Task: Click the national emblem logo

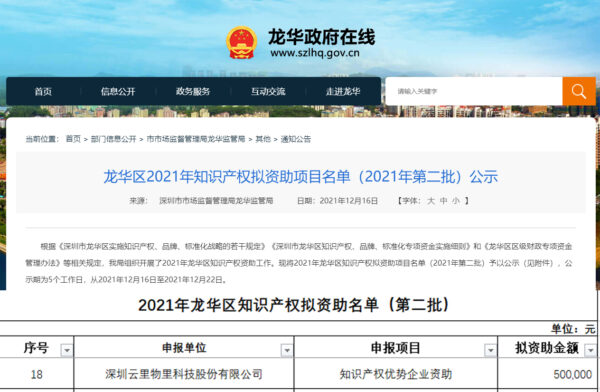Action: pyautogui.click(x=241, y=42)
